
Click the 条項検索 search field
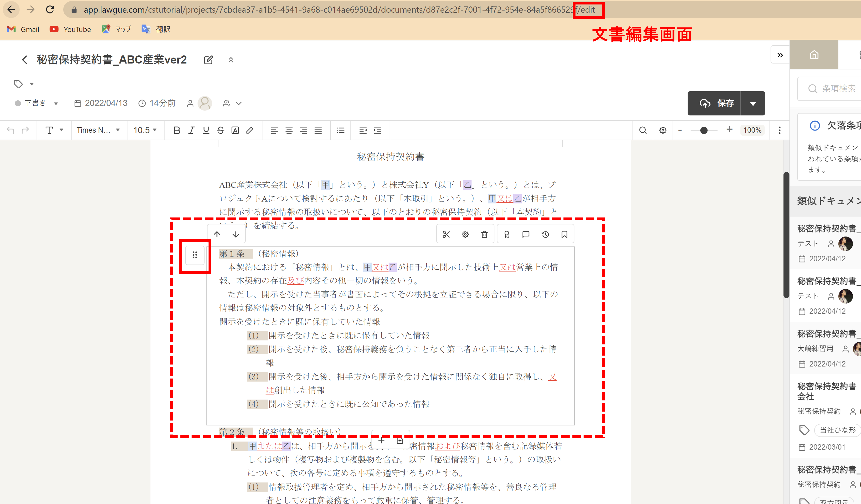pyautogui.click(x=837, y=89)
